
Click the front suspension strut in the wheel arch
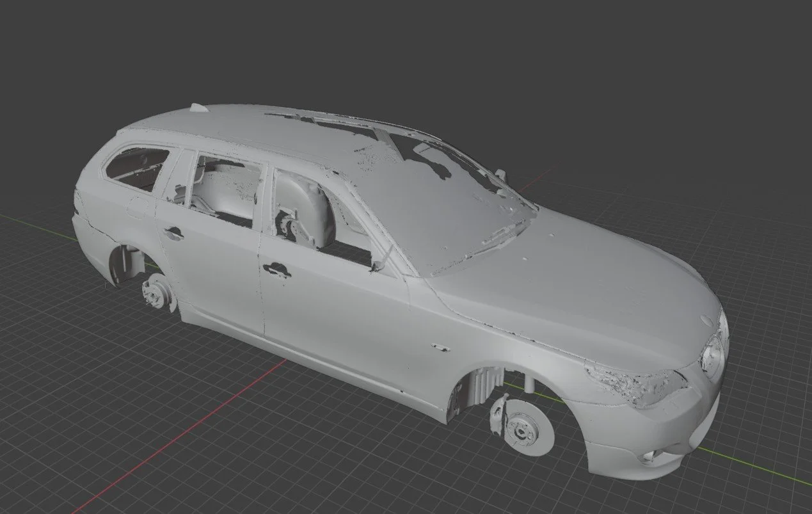[x=529, y=385]
